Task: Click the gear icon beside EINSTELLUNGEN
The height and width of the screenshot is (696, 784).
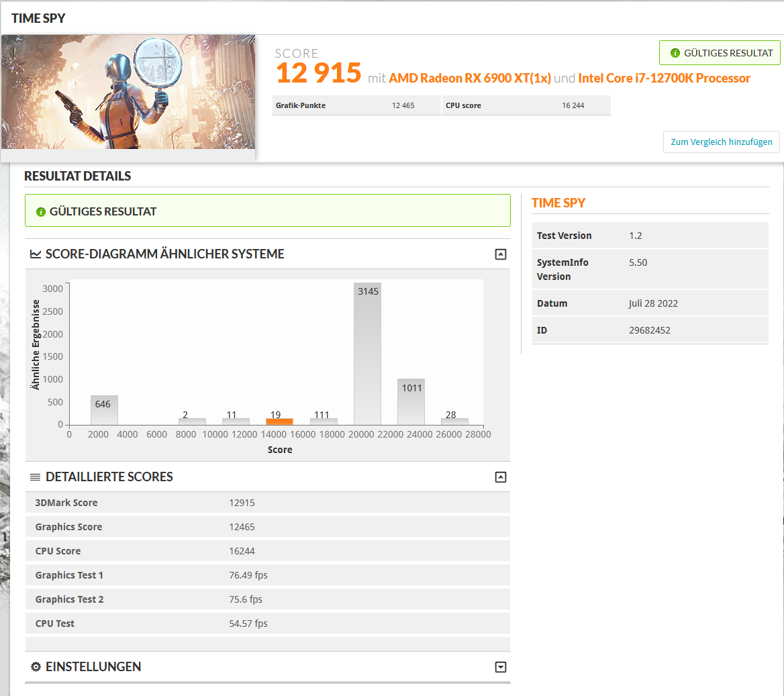Action: pos(36,666)
